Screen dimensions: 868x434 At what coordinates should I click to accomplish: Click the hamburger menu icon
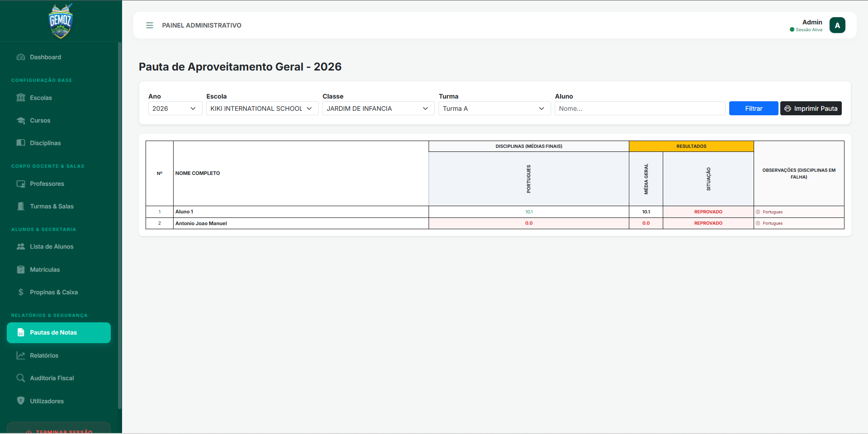[150, 25]
